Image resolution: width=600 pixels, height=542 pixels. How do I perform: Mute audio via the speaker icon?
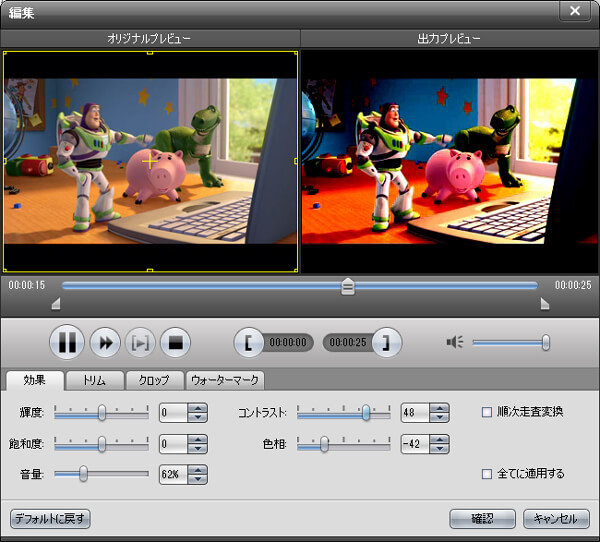(x=455, y=342)
